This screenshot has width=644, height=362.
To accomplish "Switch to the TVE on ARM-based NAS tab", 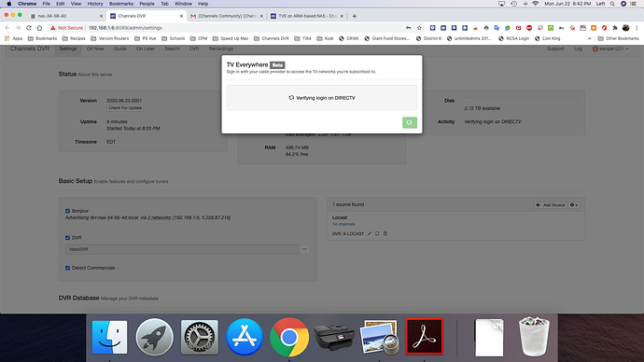I will 306,16.
